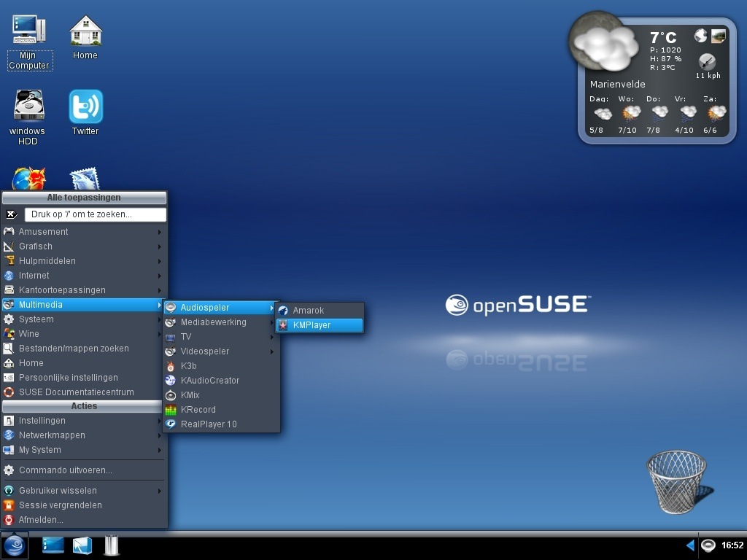Click the window-with-arrow taskbar icon
This screenshot has height=560, width=747.
click(82, 545)
